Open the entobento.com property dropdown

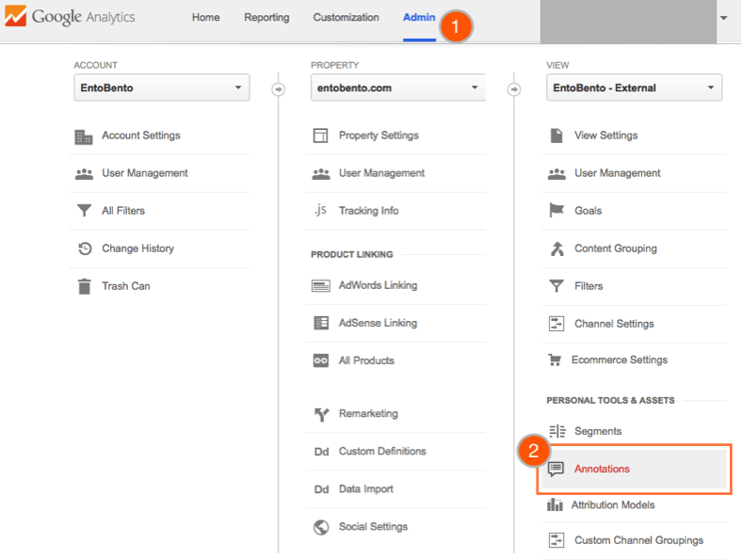(x=398, y=88)
